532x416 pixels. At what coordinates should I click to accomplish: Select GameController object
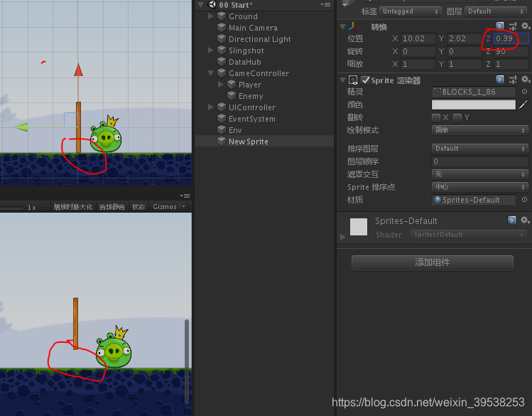tap(259, 73)
